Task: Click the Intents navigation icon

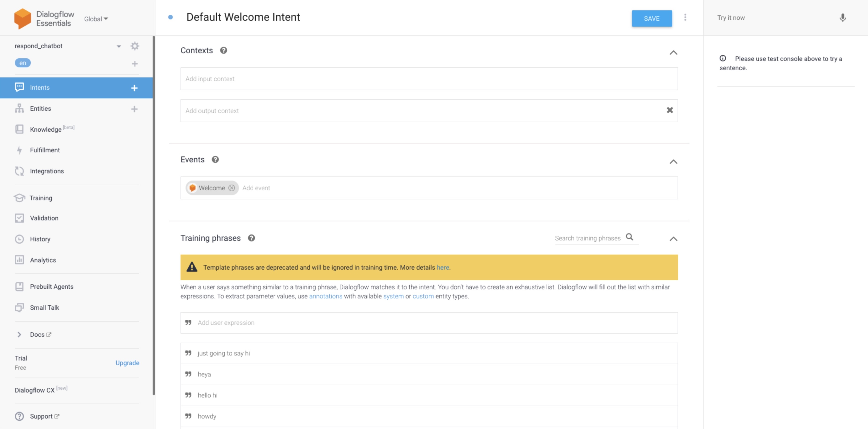Action: (19, 87)
